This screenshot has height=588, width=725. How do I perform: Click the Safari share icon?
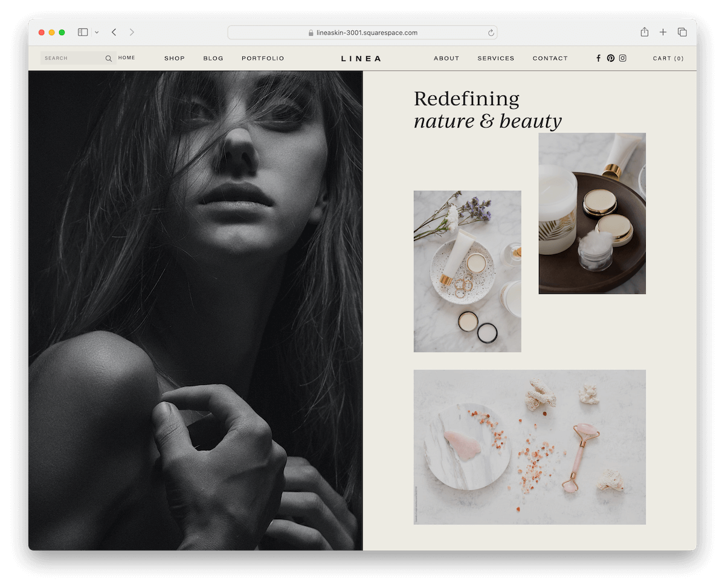coord(644,32)
